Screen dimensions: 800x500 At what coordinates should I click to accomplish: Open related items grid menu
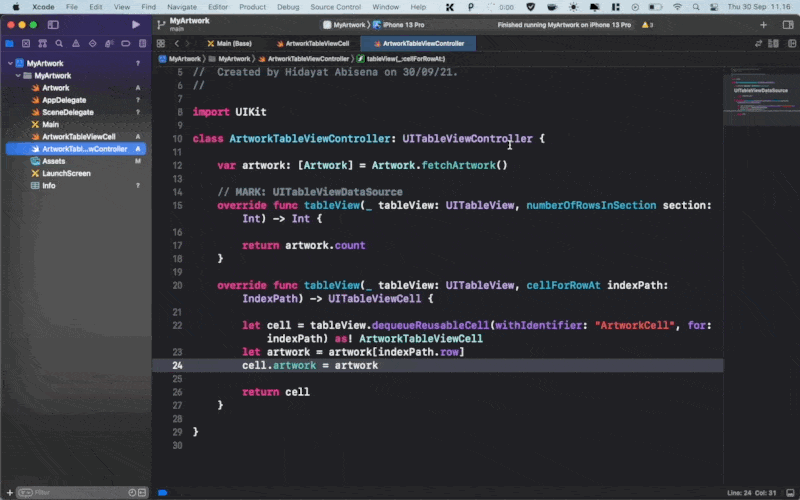pos(161,43)
